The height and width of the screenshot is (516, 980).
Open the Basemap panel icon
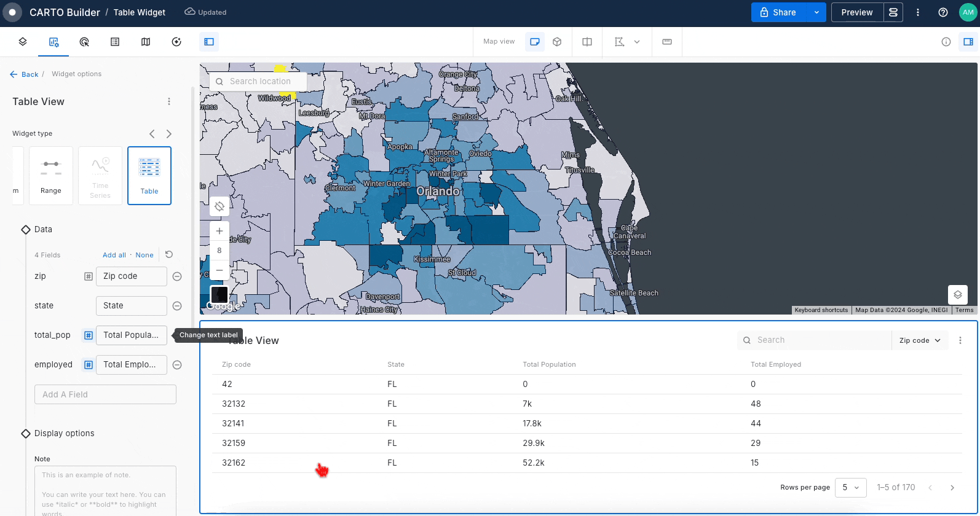tap(146, 42)
